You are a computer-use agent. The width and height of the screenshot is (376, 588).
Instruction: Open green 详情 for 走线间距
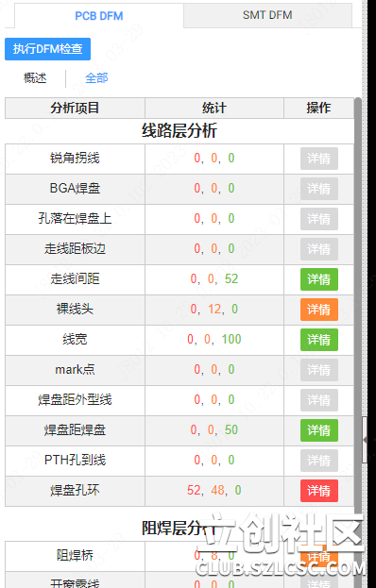pos(319,279)
